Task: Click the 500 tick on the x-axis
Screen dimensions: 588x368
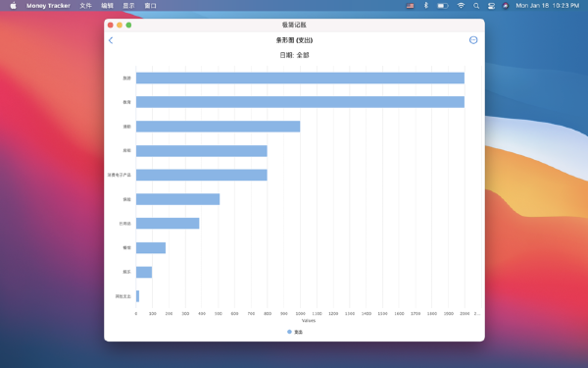Action: click(x=218, y=313)
